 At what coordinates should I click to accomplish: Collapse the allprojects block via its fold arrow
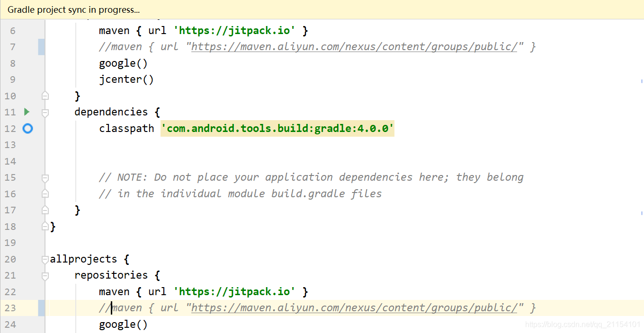45,259
